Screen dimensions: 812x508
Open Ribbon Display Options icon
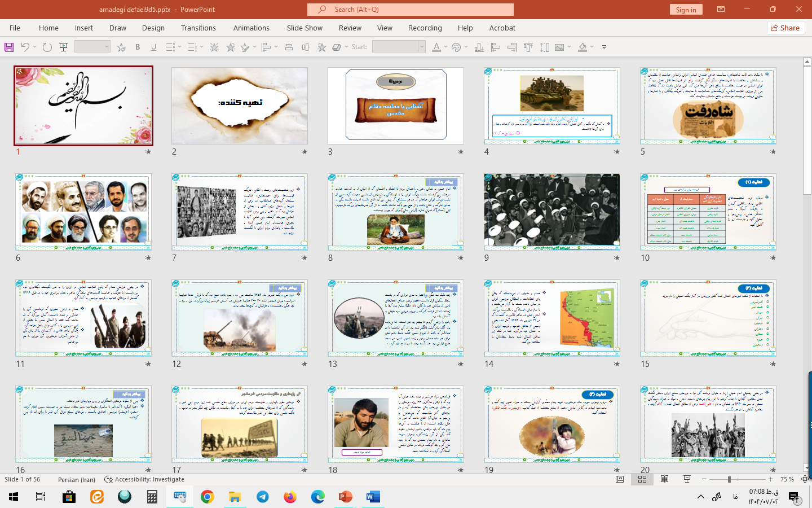coord(721,10)
